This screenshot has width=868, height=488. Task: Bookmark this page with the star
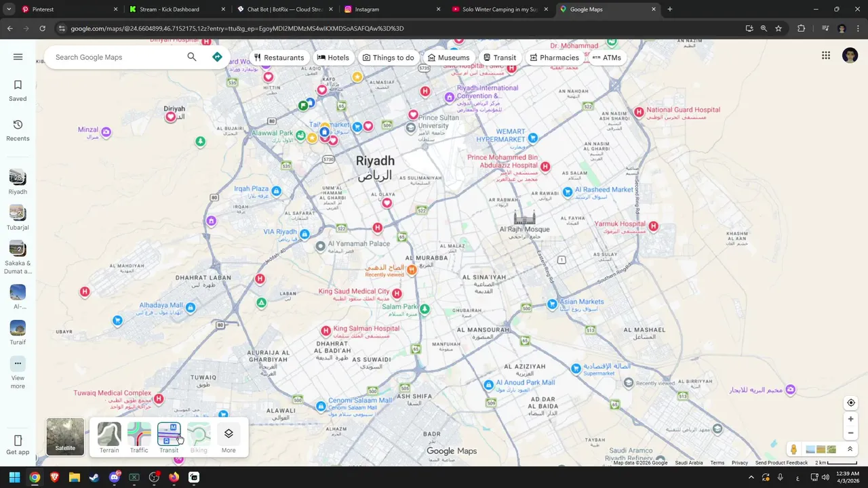pos(778,28)
